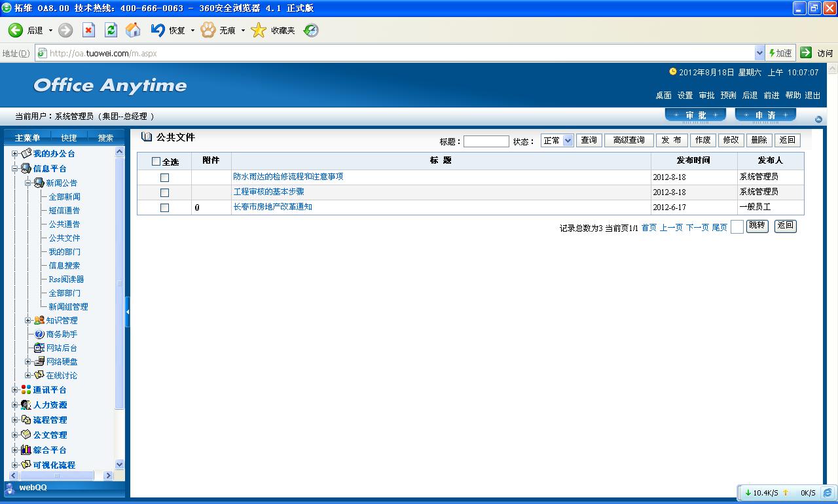This screenshot has height=504, width=838.
Task: Click the favorites star icon
Action: (x=259, y=30)
